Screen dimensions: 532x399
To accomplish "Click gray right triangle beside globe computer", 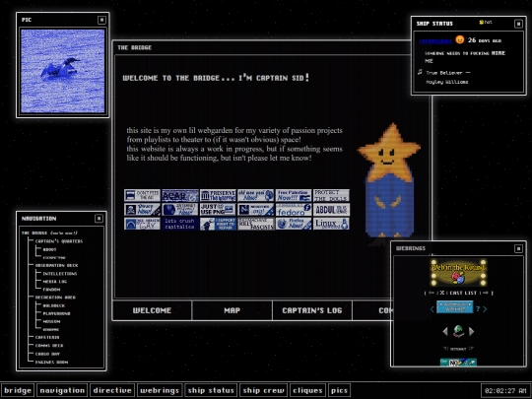I will (x=471, y=331).
